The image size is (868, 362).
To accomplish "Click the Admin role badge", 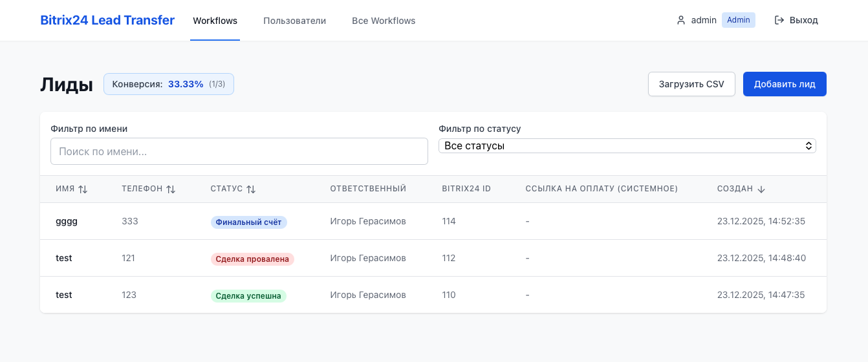I will [738, 20].
